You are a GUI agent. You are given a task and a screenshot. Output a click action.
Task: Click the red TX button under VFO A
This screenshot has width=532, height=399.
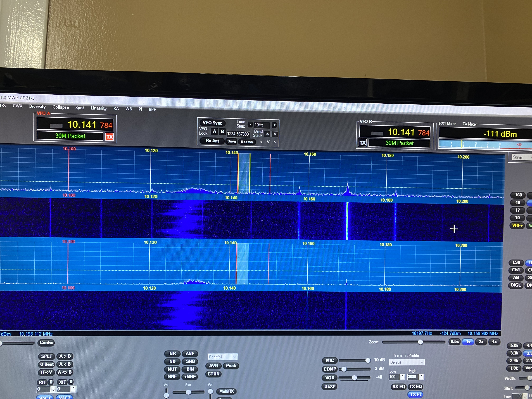pyautogui.click(x=109, y=137)
